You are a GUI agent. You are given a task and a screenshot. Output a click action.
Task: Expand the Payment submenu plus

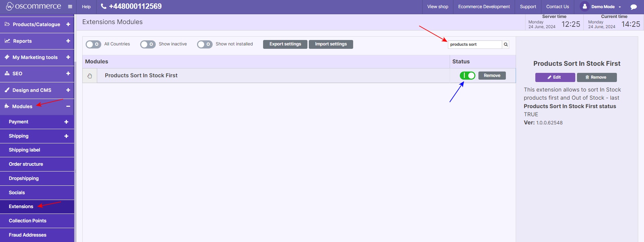[x=66, y=122]
